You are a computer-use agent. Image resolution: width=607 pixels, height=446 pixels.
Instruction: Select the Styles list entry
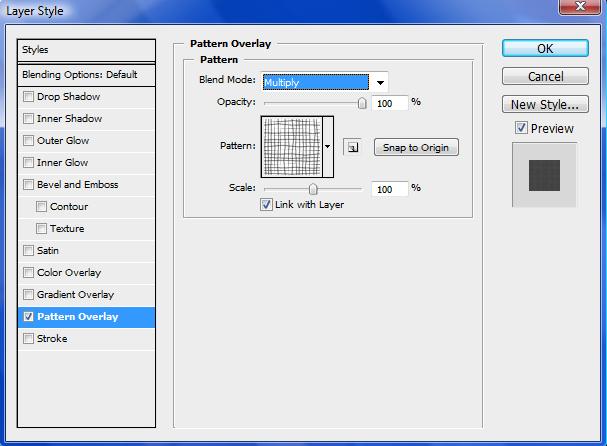[86, 50]
